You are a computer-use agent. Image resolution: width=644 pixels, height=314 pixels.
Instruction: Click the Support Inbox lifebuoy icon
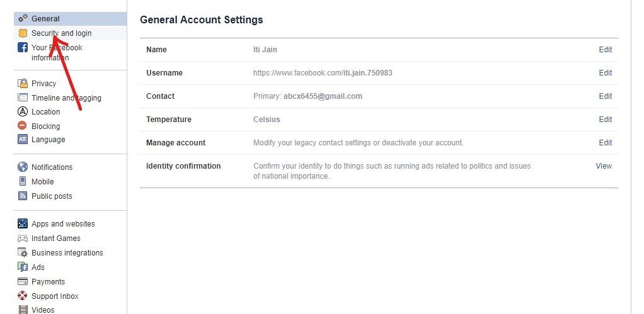[x=23, y=296]
